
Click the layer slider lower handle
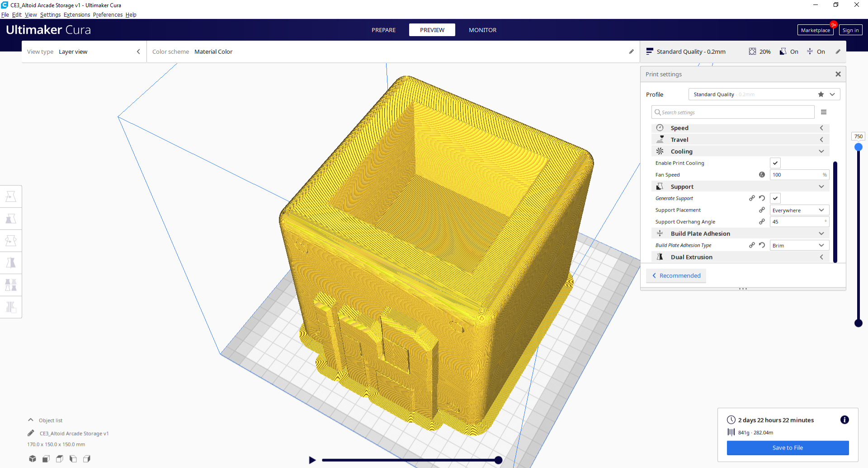[858, 323]
